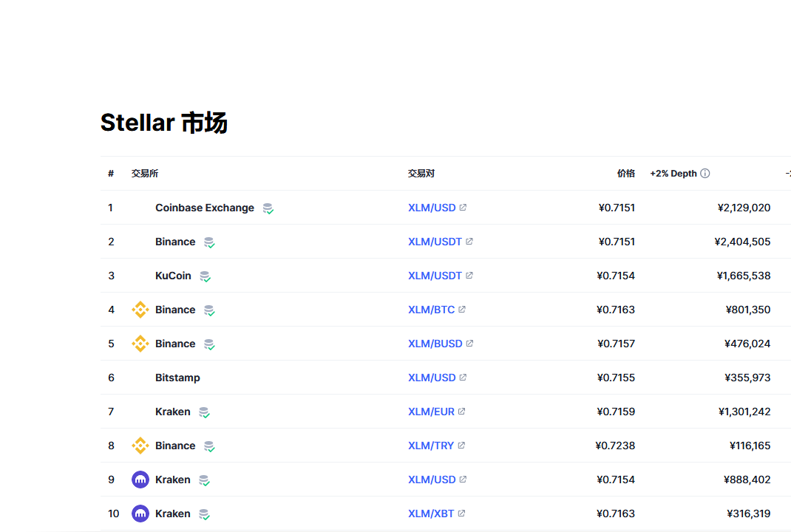The image size is (791, 532).
Task: Click reserves badge beside Binance in XLM/BUSD row
Action: pos(209,344)
